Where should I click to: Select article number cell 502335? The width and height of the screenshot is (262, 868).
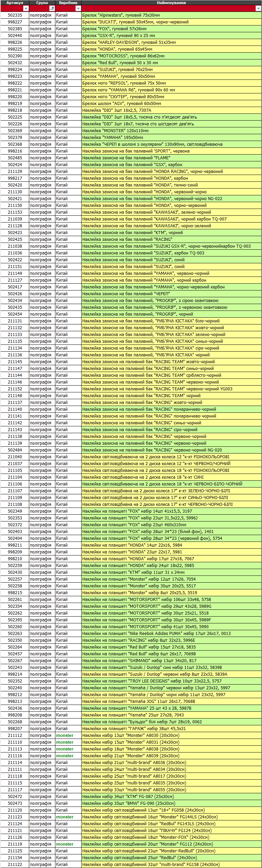tap(15, 15)
